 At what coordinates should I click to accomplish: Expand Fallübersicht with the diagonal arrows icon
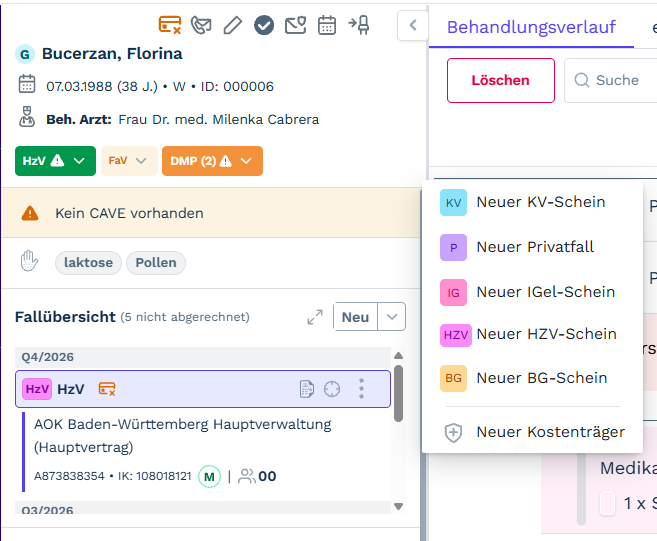[x=315, y=317]
